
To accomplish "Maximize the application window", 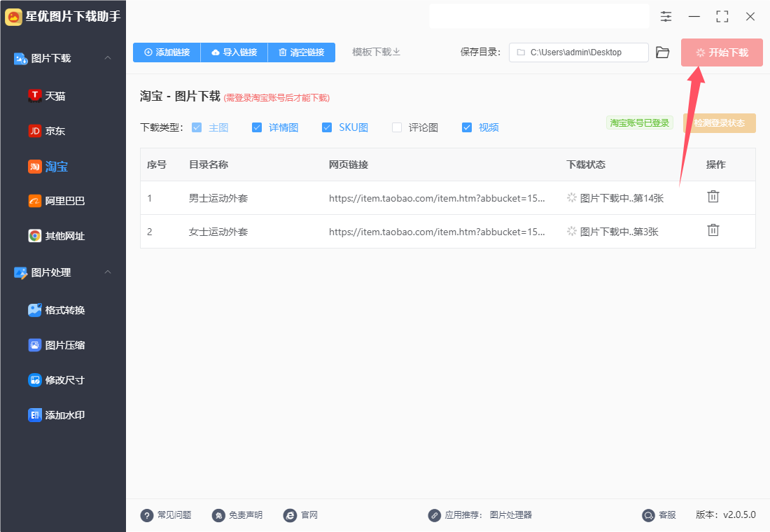I will click(x=722, y=17).
